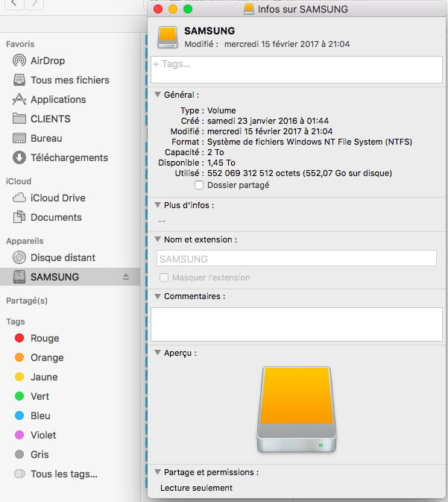Click the NTFS format description text
This screenshot has height=502, width=448.
click(x=310, y=142)
